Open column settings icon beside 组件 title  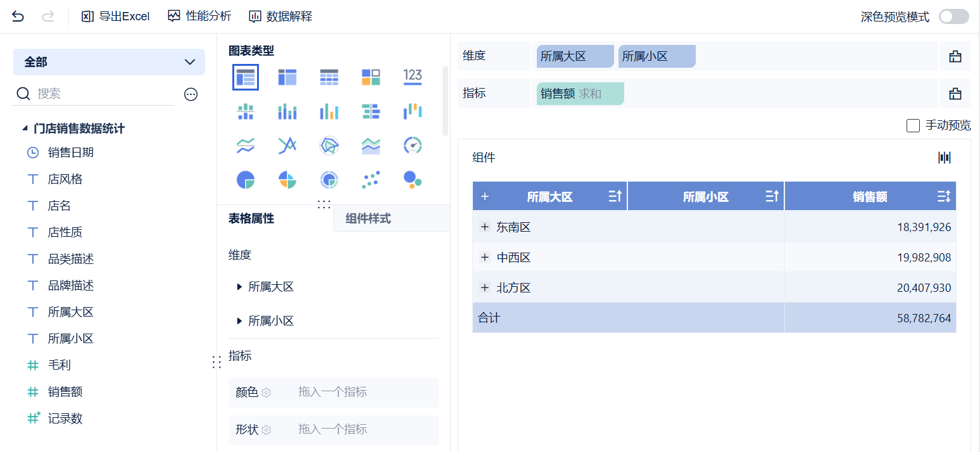coord(945,158)
